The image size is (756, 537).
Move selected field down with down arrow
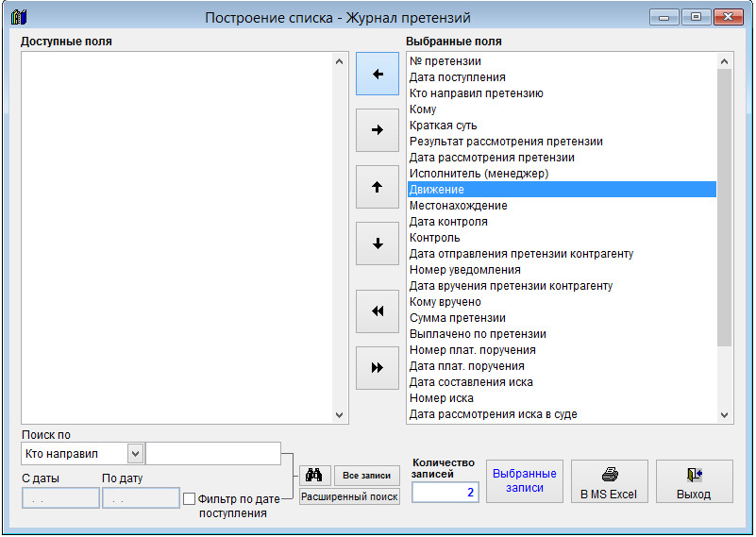[377, 243]
